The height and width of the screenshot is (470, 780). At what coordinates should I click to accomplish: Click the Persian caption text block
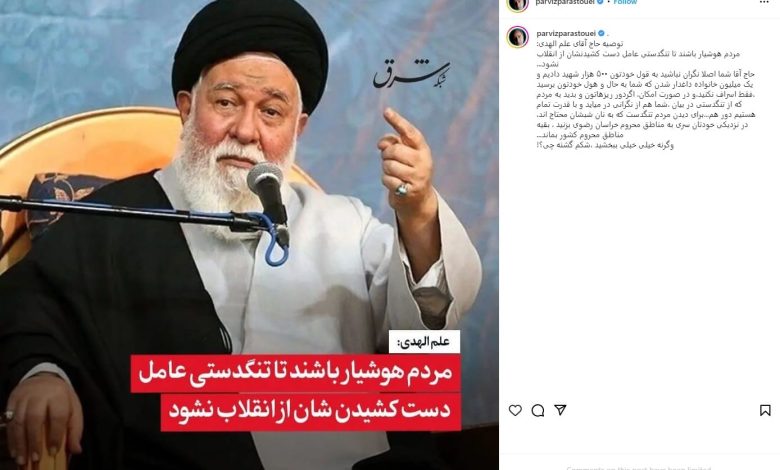coord(646,94)
